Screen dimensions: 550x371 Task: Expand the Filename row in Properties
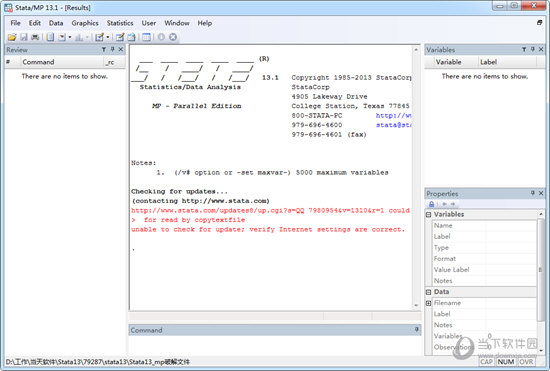tap(428, 303)
